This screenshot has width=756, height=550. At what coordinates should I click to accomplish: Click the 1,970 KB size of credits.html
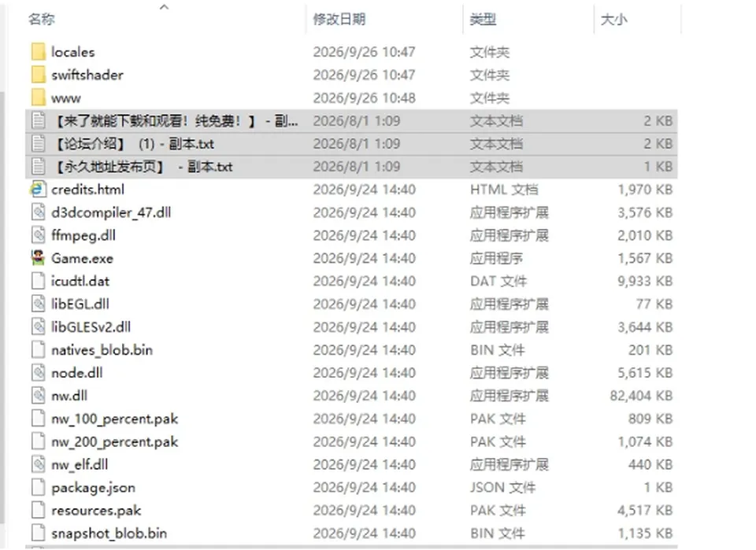coord(645,190)
